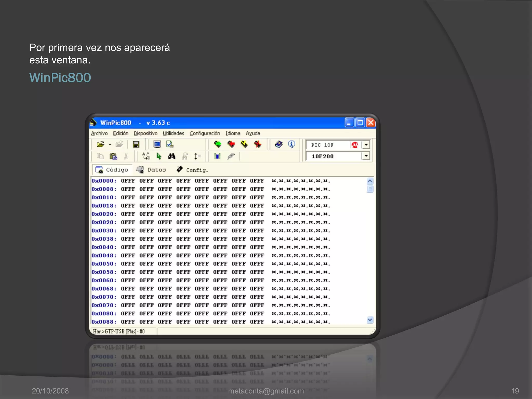Click the Microchip logo button beside PIC 10F
Screen dimensions: 532x399
point(355,145)
